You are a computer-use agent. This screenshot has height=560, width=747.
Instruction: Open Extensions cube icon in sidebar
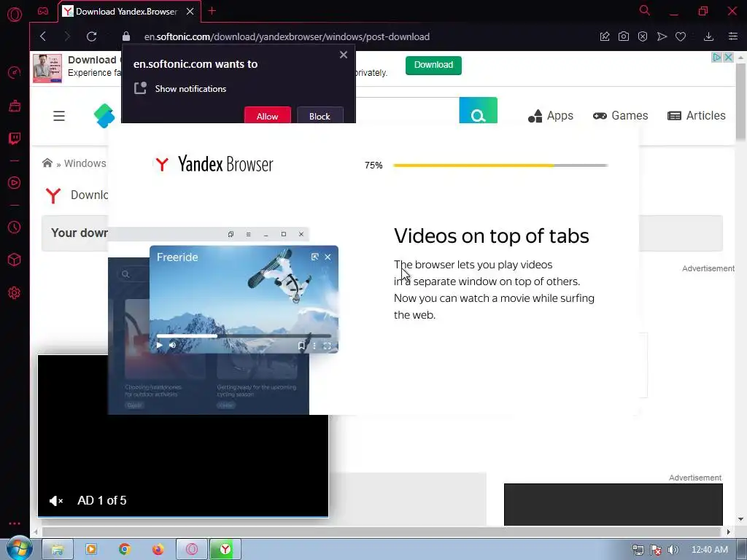click(15, 260)
